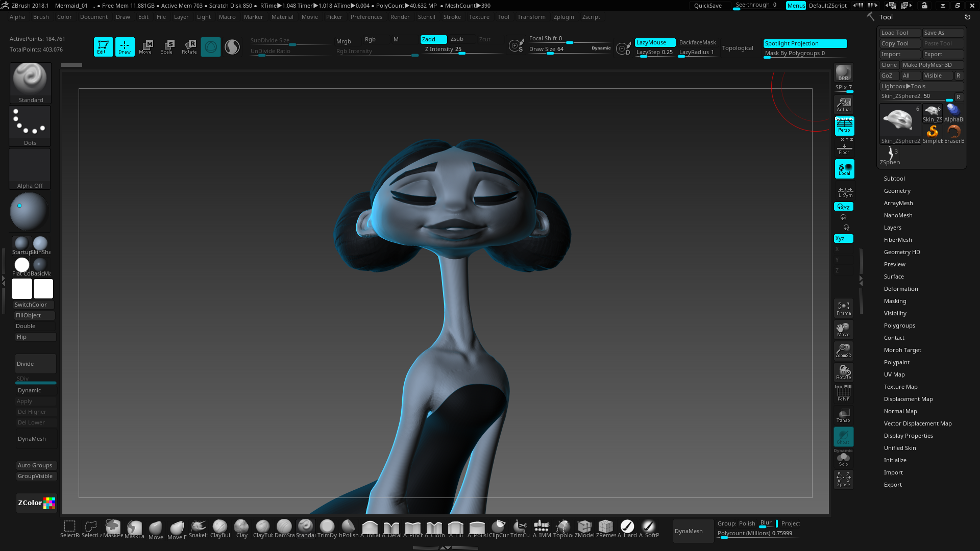Open the Dots stroke selector
The image size is (980, 551).
30,126
